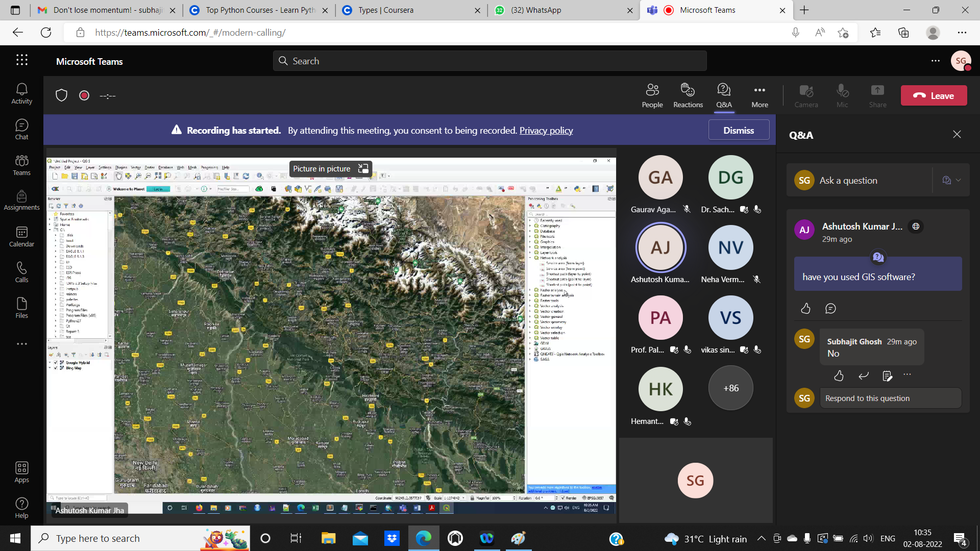Open the Chat sidebar icon

[x=21, y=130]
